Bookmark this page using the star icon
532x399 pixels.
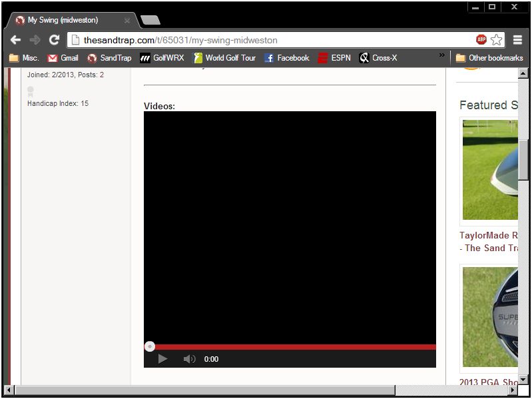496,40
